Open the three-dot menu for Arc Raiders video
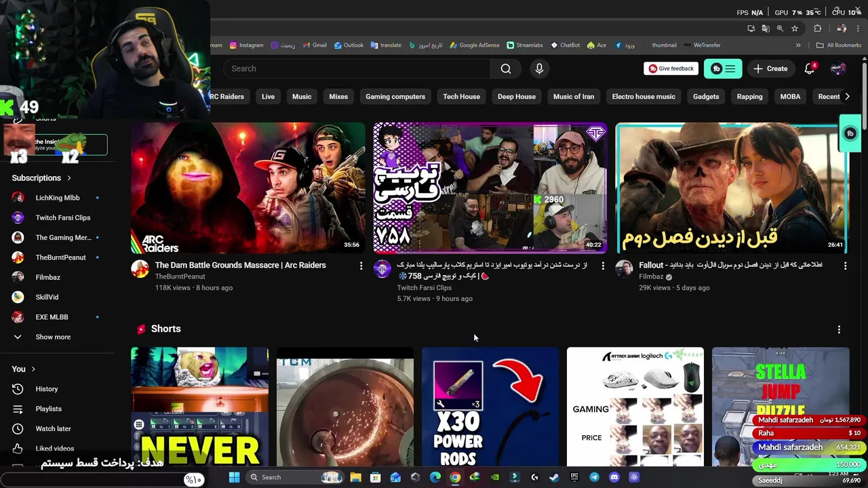Viewport: 868px width, 488px height. 361,266
